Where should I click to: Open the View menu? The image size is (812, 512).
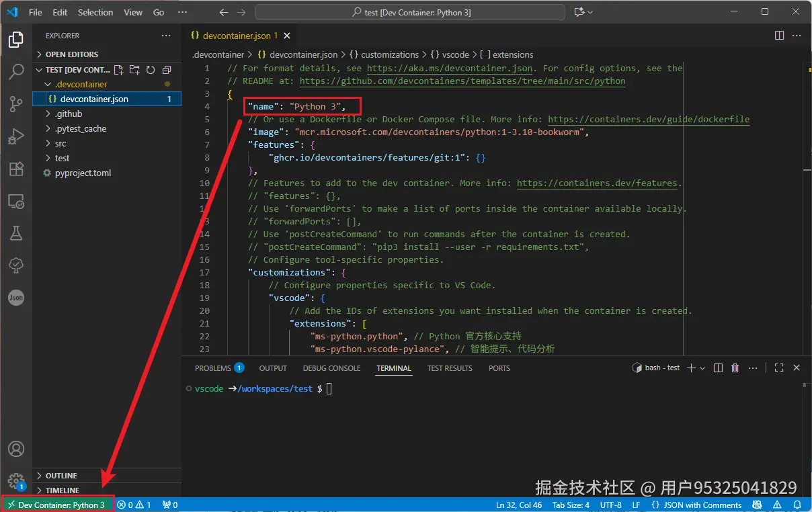[133, 12]
